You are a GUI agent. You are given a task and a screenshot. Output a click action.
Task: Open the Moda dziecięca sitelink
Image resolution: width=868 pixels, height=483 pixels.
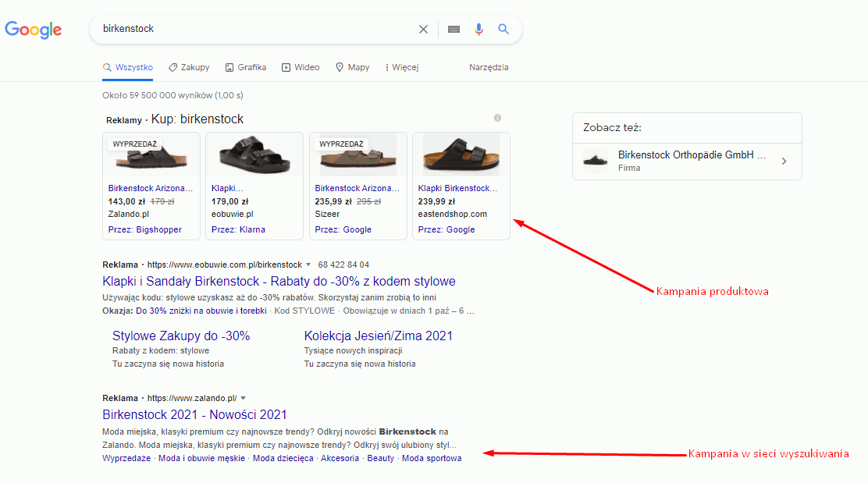(x=283, y=458)
